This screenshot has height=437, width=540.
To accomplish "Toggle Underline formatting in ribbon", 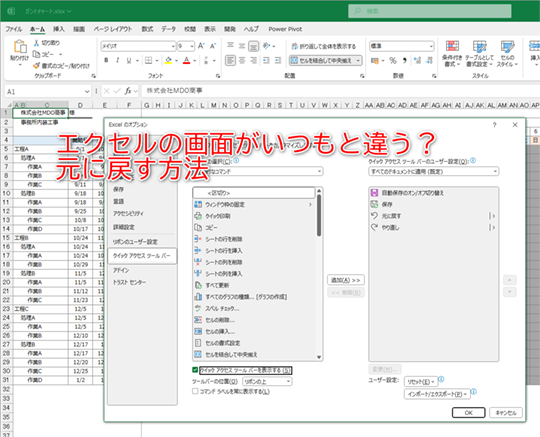I will click(129, 60).
